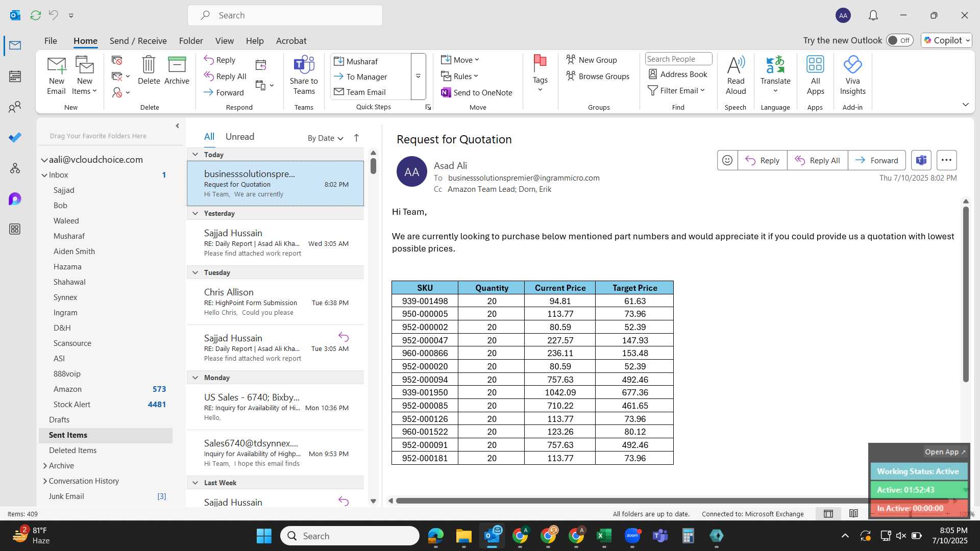
Task: Open All Apps icon in ribbon
Action: click(x=815, y=76)
